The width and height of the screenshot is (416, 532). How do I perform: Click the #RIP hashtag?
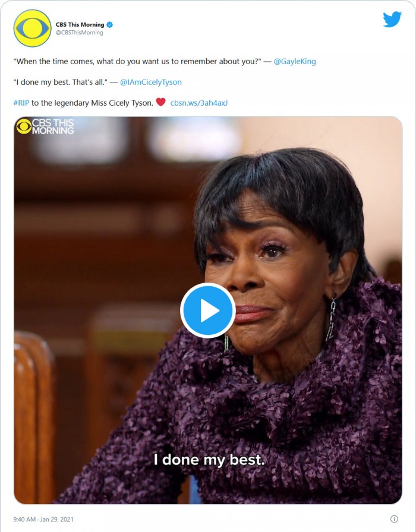click(x=21, y=103)
